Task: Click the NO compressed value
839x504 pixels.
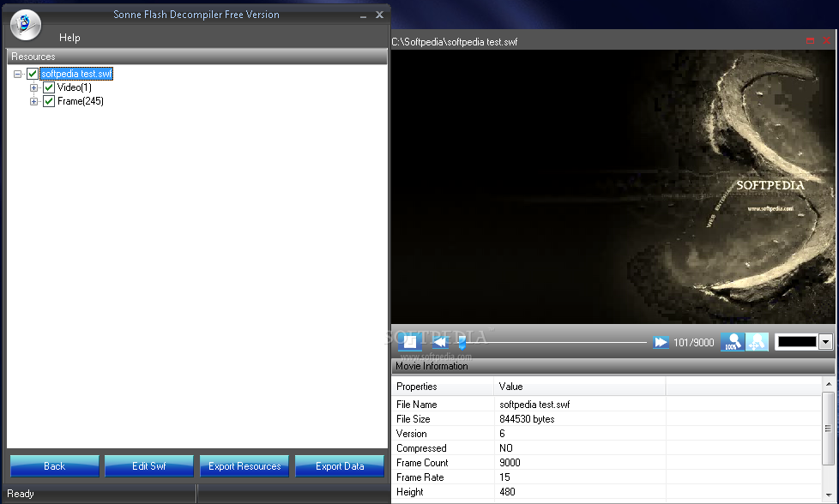Action: click(x=505, y=448)
